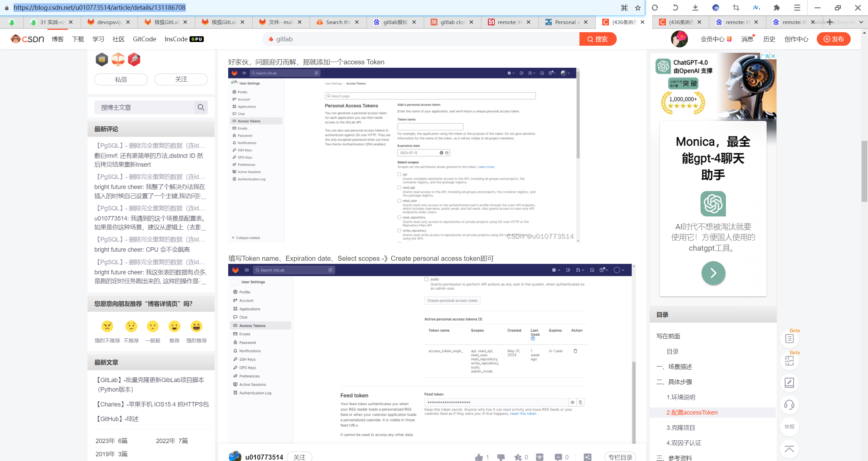
Task: Switch to the Personal a tab
Action: pyautogui.click(x=567, y=22)
